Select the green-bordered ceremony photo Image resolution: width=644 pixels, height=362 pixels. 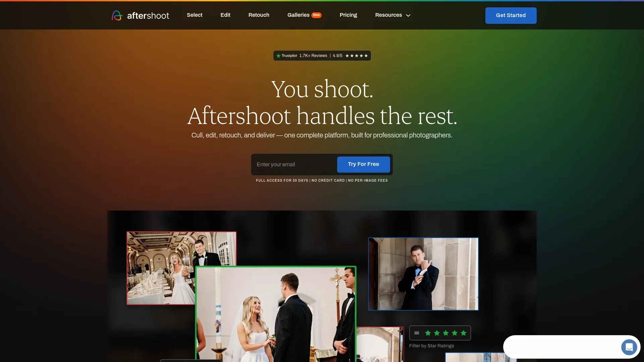click(x=276, y=314)
